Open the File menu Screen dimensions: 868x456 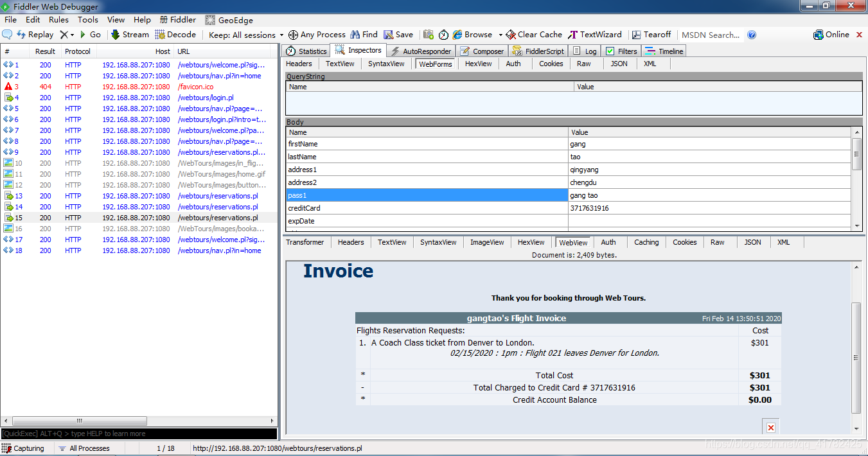coord(10,20)
